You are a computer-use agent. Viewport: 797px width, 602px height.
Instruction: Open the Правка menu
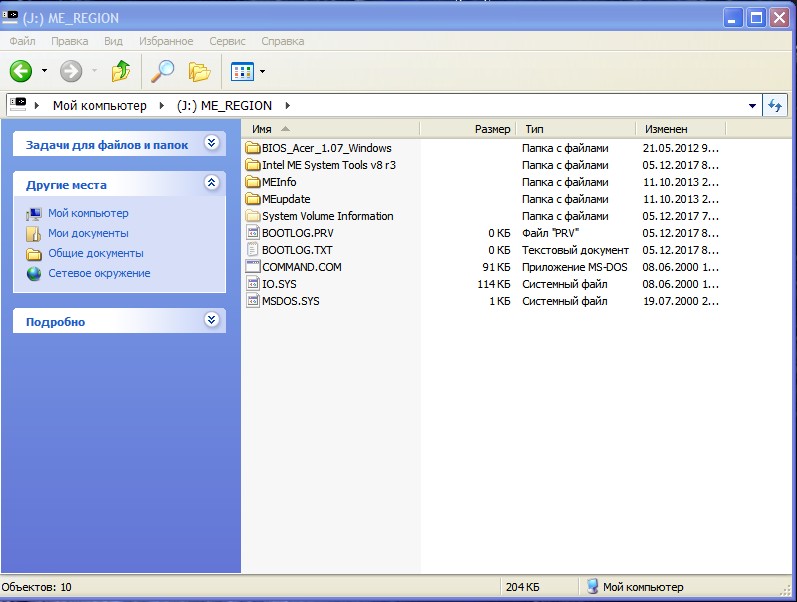tap(70, 41)
